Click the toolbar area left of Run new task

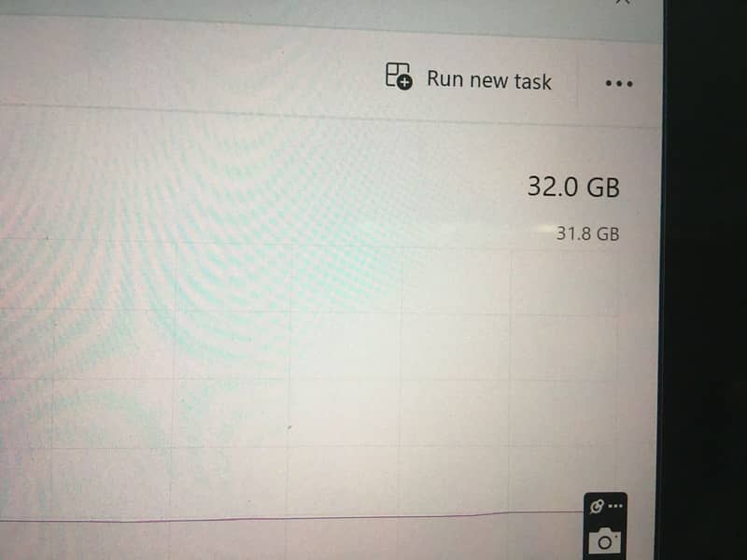click(x=190, y=72)
